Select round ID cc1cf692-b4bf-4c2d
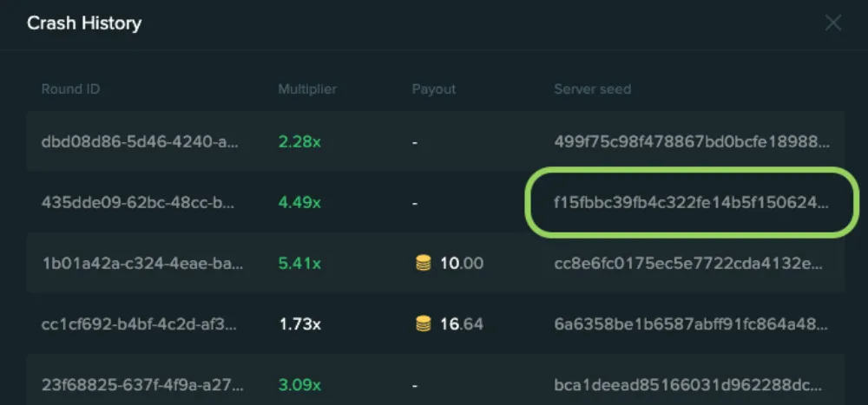The width and height of the screenshot is (868, 405). [140, 323]
